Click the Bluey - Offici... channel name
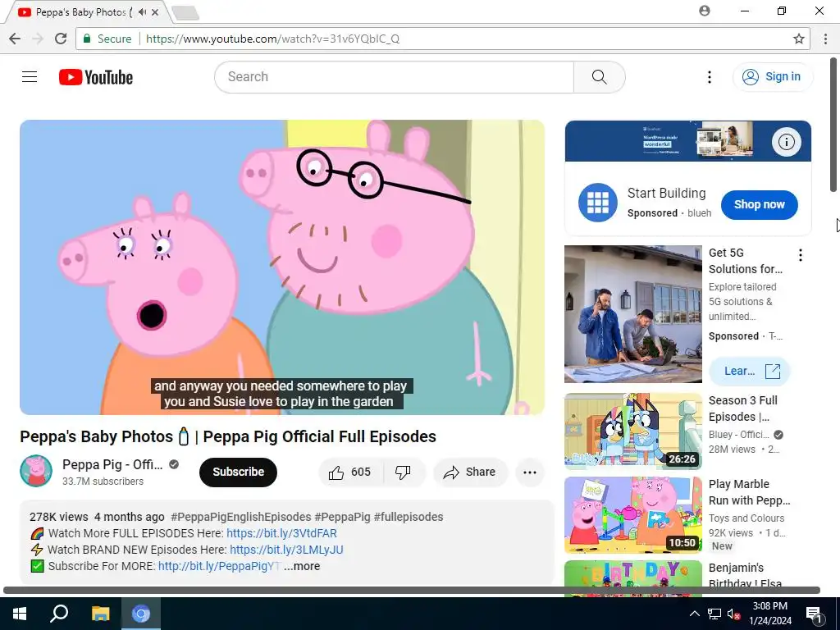 [x=739, y=435]
